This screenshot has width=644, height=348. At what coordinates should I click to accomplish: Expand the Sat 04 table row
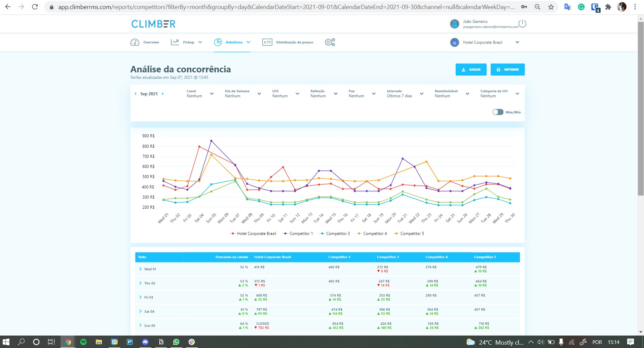point(140,311)
